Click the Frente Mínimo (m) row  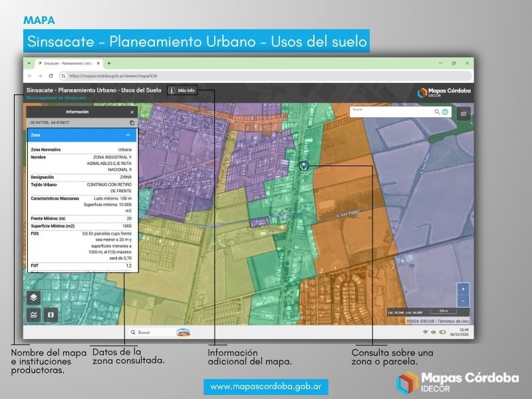tap(81, 219)
